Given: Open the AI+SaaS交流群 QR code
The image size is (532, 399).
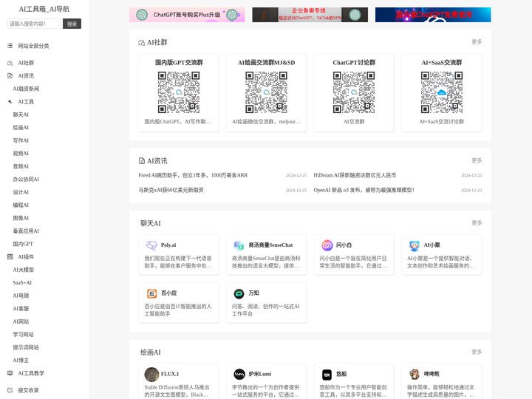Looking at the screenshot, I should pos(442,92).
